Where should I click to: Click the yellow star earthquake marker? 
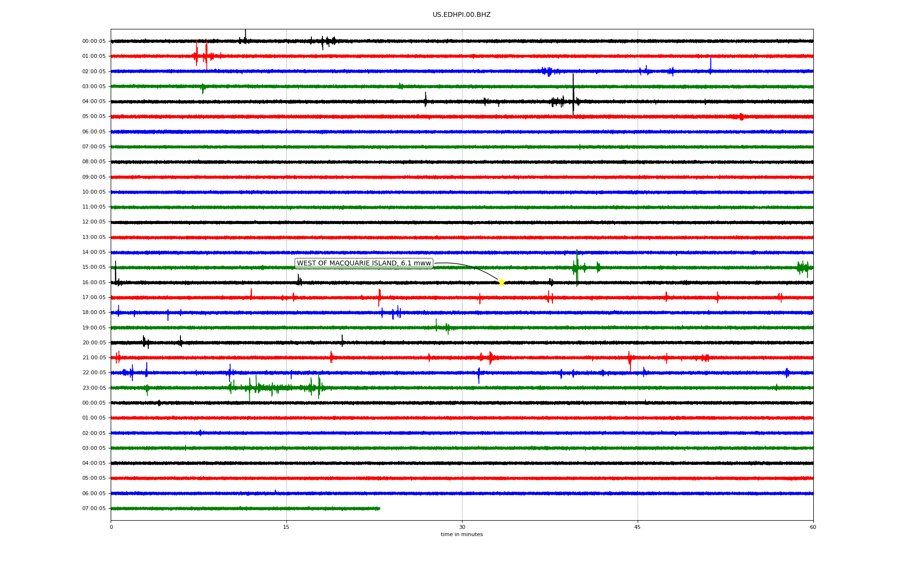501,282
